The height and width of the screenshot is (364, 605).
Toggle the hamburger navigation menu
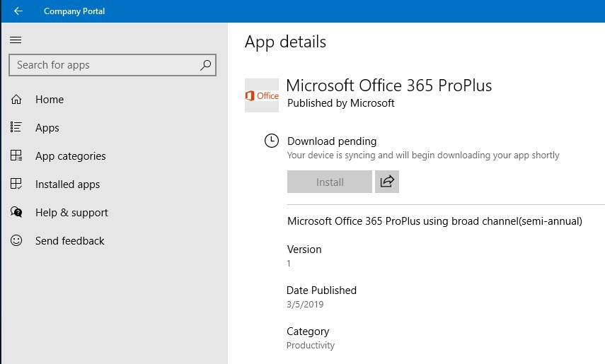(x=16, y=40)
